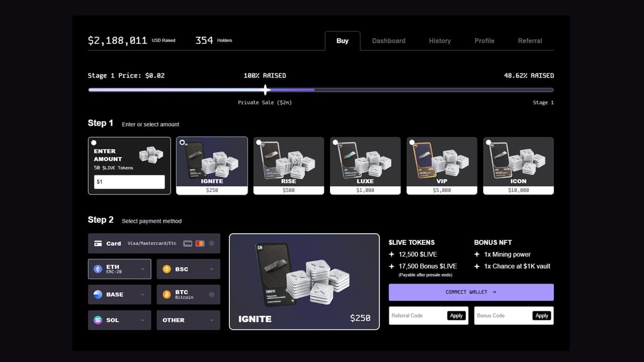Click the Visa logo icon
The height and width of the screenshot is (362, 644).
(188, 243)
